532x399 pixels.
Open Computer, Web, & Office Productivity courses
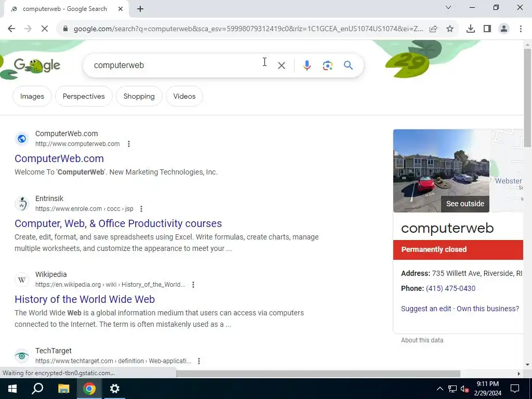[118, 223]
